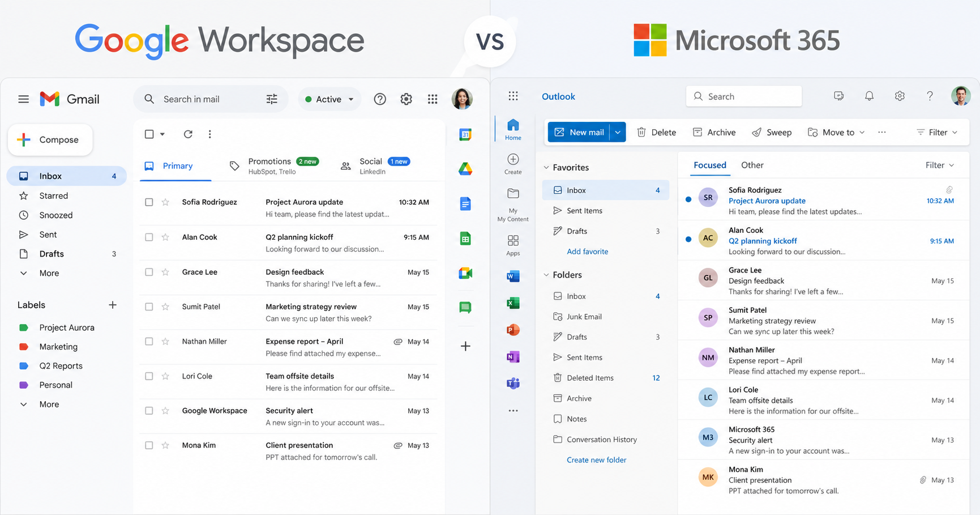
Task: Click Gmail Compose button
Action: tap(50, 139)
